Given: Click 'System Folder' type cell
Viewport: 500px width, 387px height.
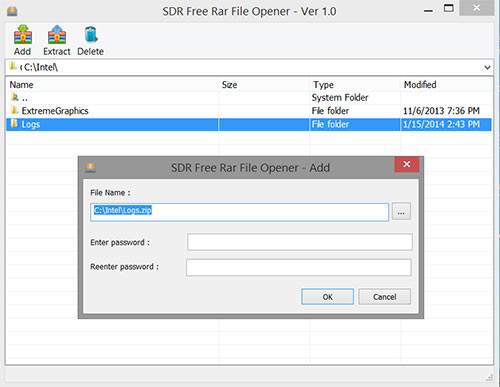Looking at the screenshot, I should [340, 97].
